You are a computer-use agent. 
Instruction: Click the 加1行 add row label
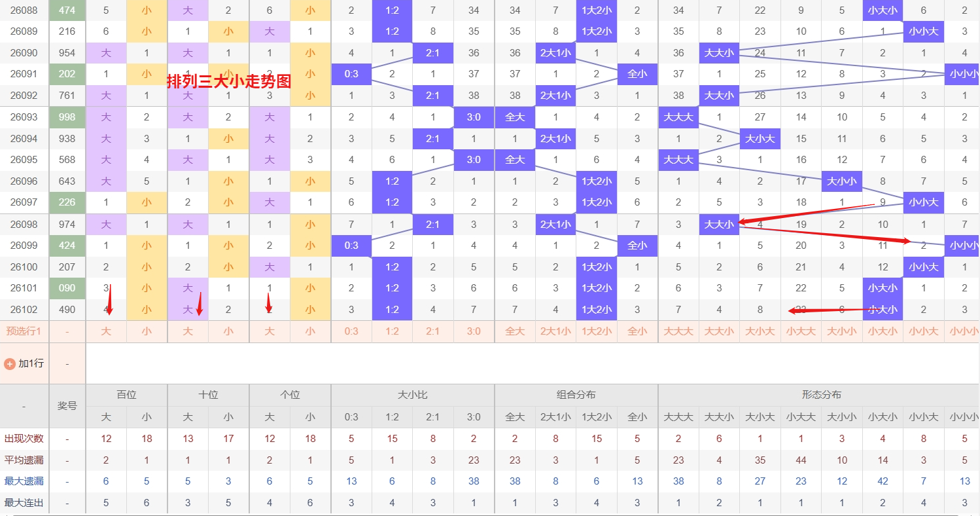point(31,363)
